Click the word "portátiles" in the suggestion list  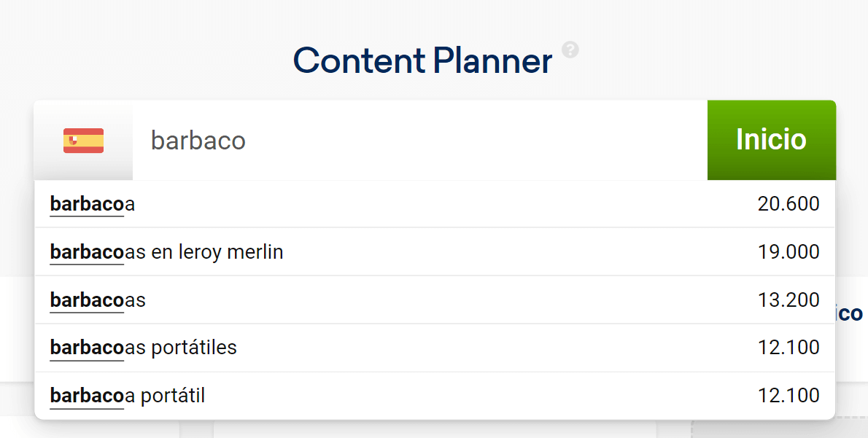click(194, 348)
